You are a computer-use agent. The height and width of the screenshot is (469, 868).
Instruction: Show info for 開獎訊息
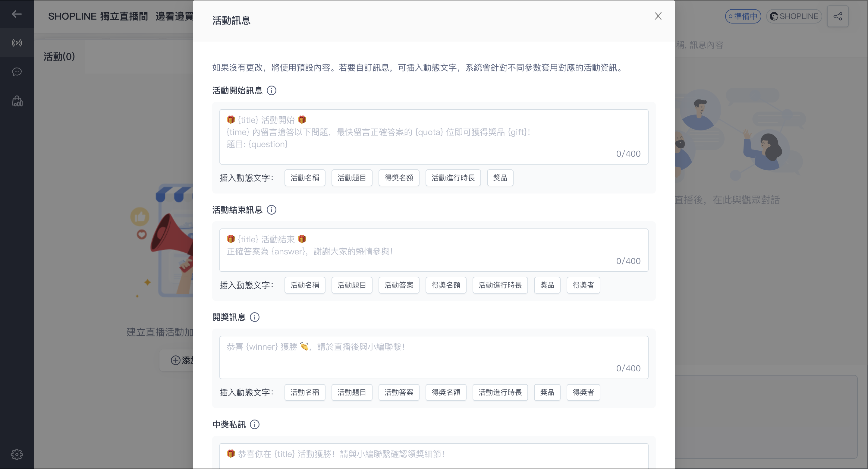click(254, 317)
